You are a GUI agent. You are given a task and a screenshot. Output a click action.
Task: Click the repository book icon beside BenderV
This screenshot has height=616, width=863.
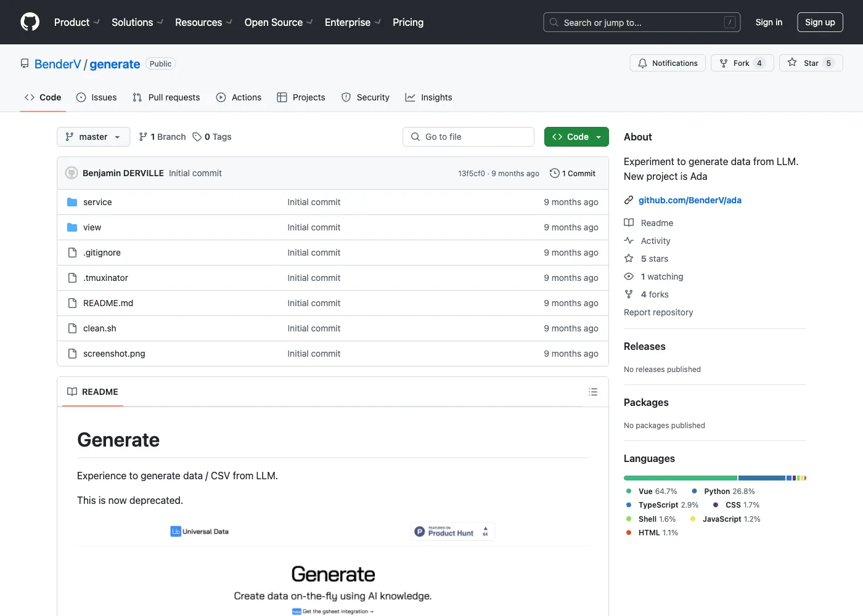click(x=25, y=63)
